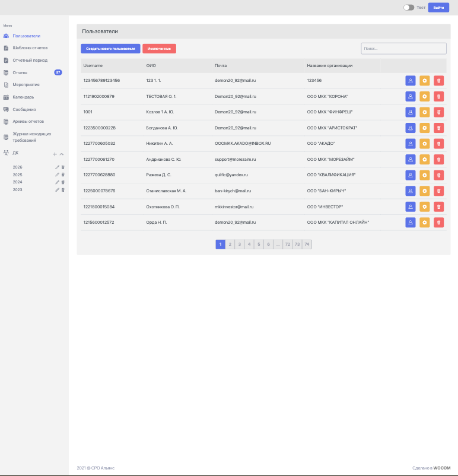The image size is (458, 476).
Task: Open profile icon for ООО "ИНВЕСТОР" row
Action: click(x=411, y=207)
